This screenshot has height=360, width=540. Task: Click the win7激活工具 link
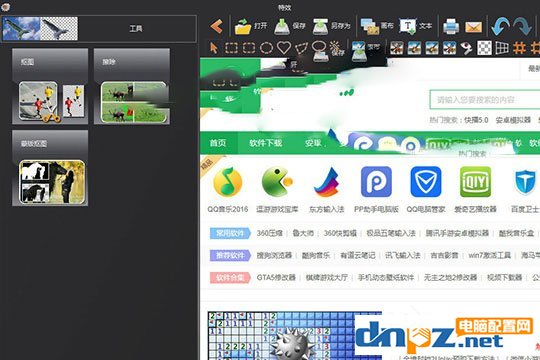(489, 255)
